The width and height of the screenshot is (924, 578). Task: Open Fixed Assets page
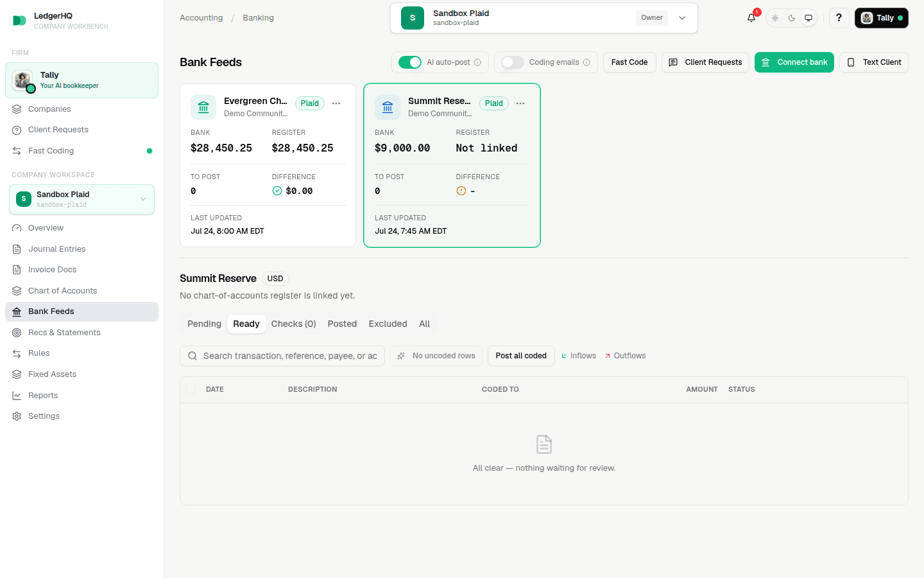81,374
